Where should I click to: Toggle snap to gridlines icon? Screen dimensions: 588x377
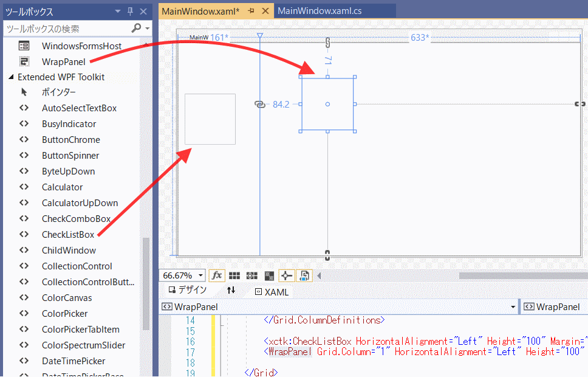(251, 276)
